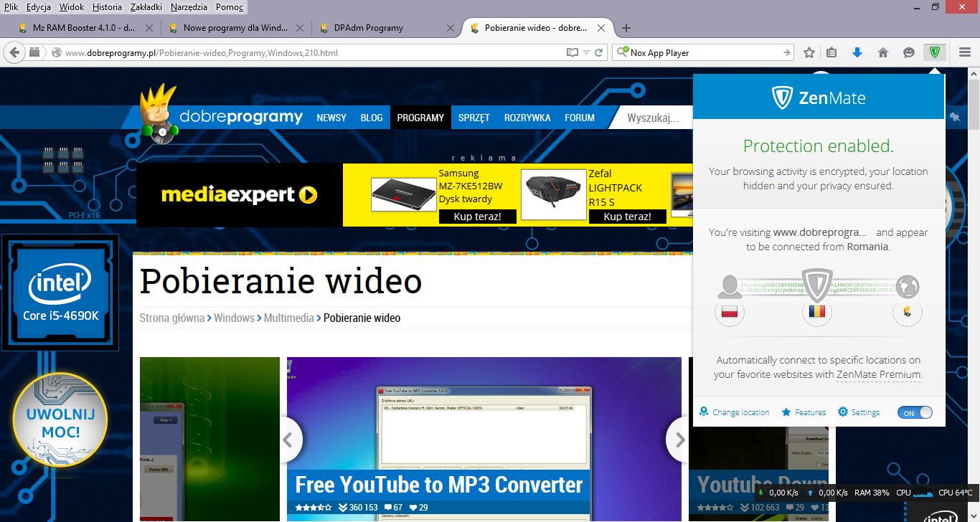Open the Edycja menu
Screen dimensions: 980x522
tap(39, 7)
